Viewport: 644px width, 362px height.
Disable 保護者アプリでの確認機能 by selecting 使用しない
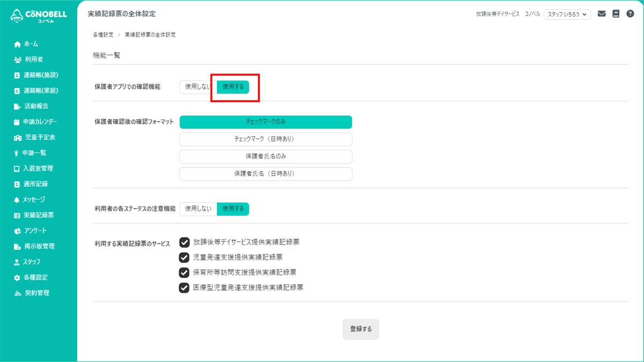coord(196,87)
